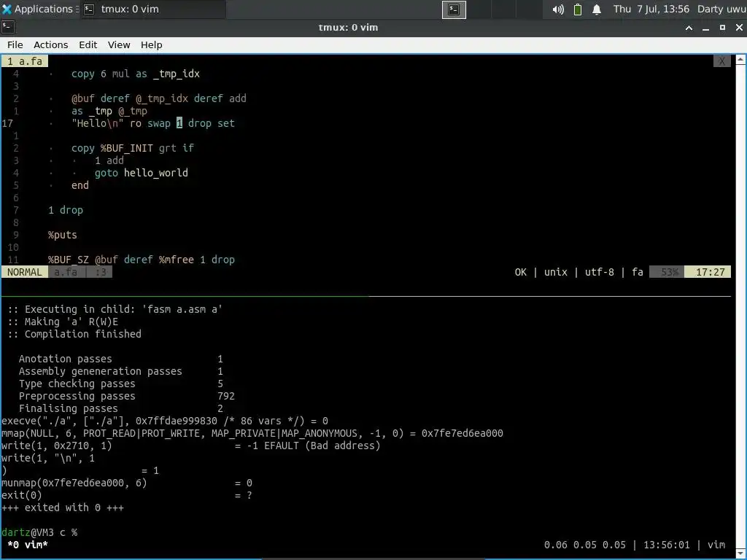
Task: Click the clock showing Thu 7 Jul
Action: [651, 9]
